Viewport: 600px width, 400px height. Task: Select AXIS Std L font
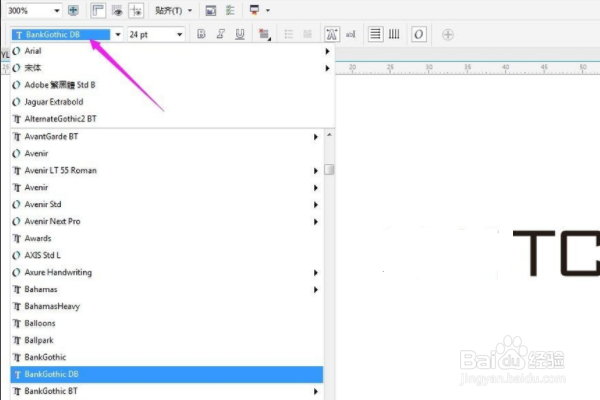pos(167,255)
